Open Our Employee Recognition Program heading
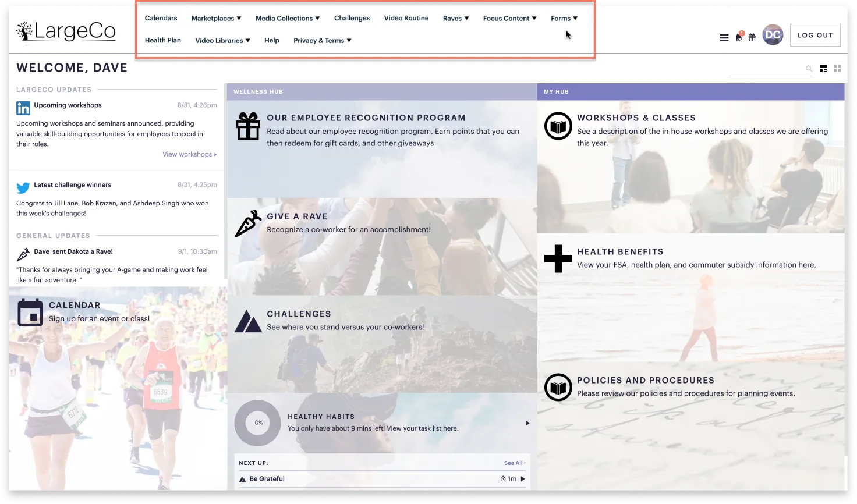857x504 pixels. pos(366,118)
